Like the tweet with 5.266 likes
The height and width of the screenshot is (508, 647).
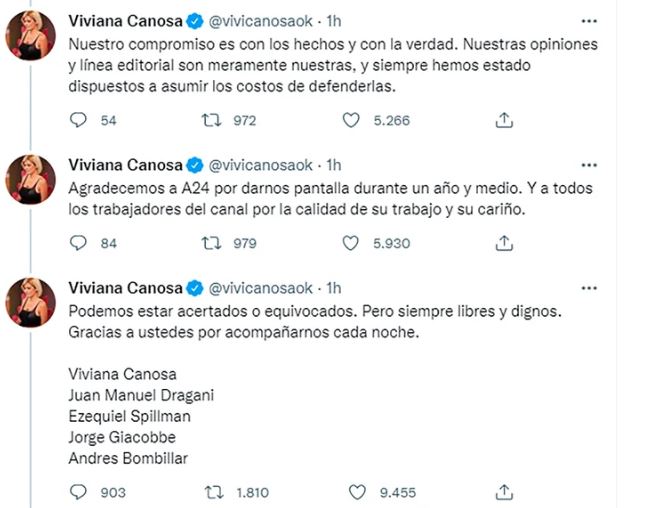tap(350, 120)
